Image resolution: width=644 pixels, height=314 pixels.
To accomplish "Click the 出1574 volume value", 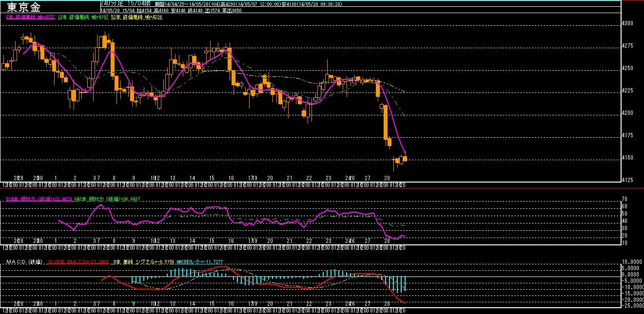I will 213,10.
